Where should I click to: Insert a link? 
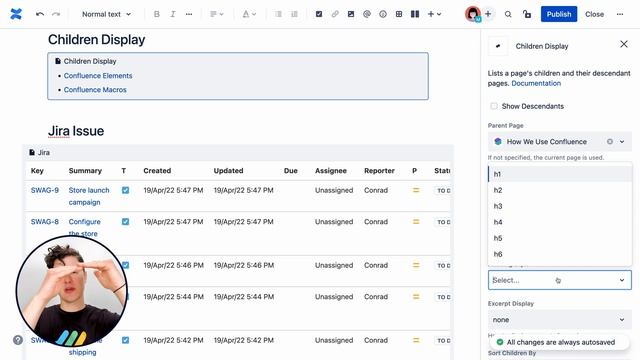(x=335, y=14)
